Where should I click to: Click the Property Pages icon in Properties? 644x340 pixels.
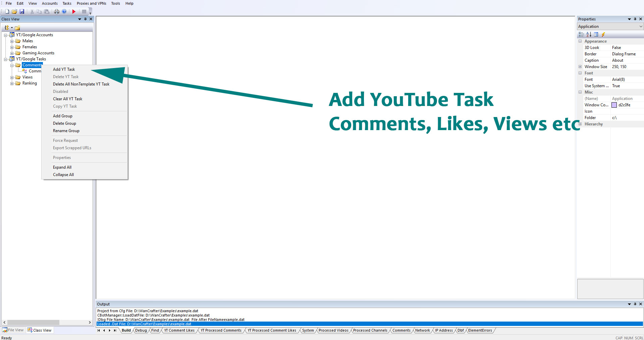(x=596, y=35)
